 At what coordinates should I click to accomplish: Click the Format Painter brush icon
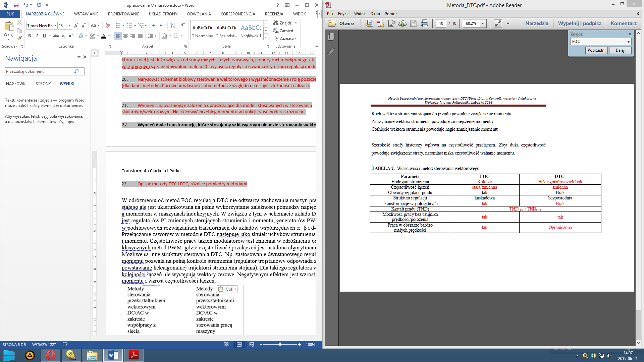pyautogui.click(x=19, y=38)
